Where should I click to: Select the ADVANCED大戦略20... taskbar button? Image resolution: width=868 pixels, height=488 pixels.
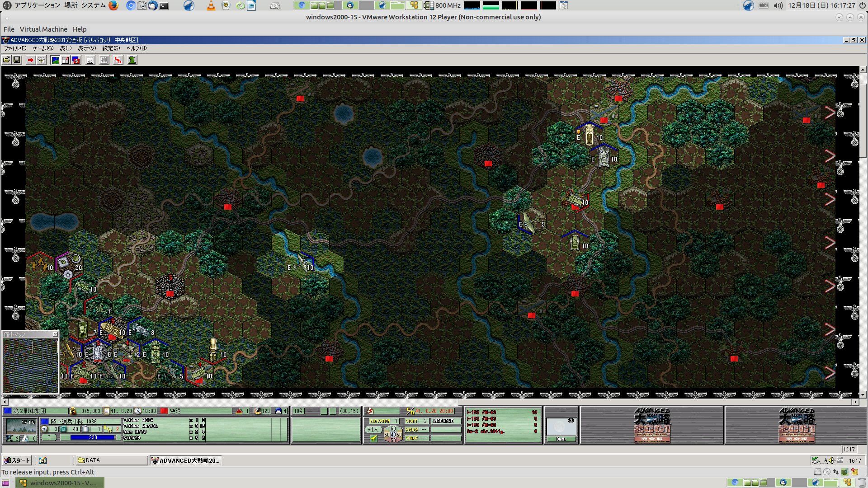click(x=185, y=460)
